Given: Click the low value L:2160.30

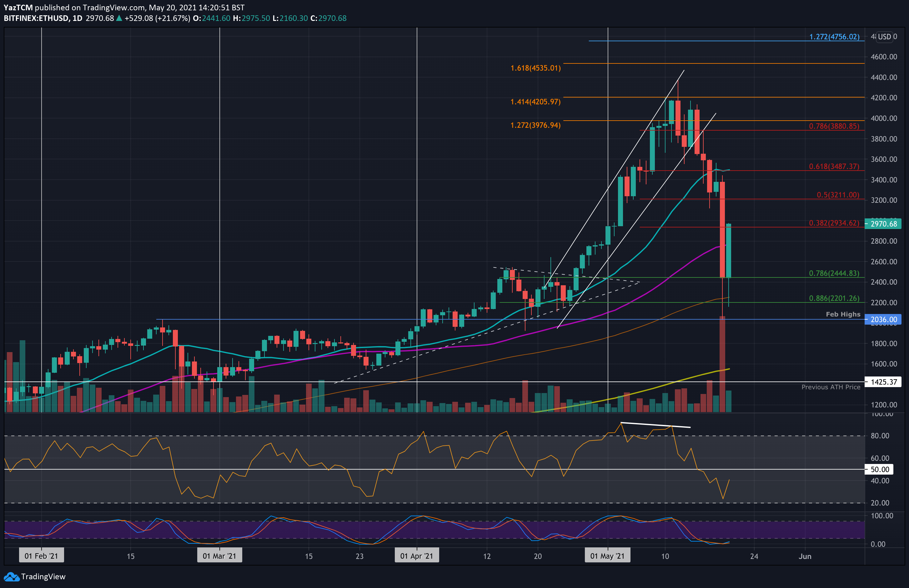Looking at the screenshot, I should [290, 18].
